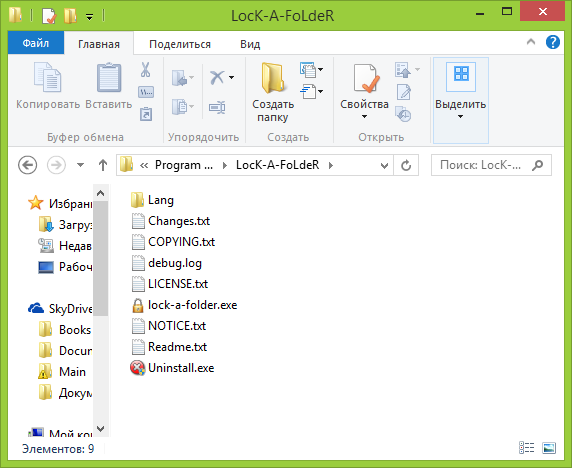The image size is (572, 468).
Task: Expand the address bar history dropdown
Action: [384, 166]
